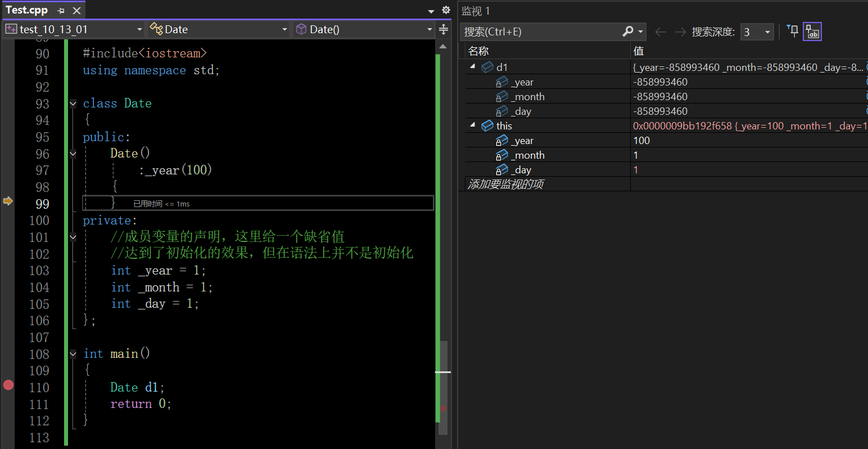The image size is (868, 449).
Task: Click the #include<iostream> line
Action: click(145, 53)
